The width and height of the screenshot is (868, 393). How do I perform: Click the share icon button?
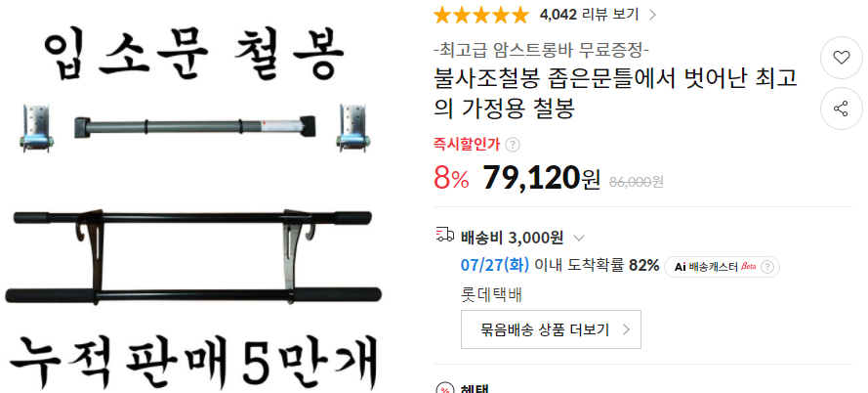click(841, 109)
